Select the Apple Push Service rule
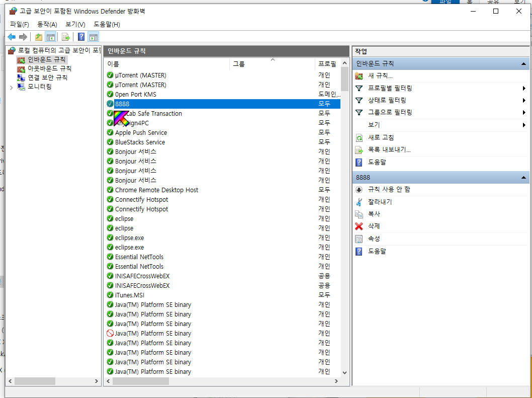532x398 pixels. 223,132
